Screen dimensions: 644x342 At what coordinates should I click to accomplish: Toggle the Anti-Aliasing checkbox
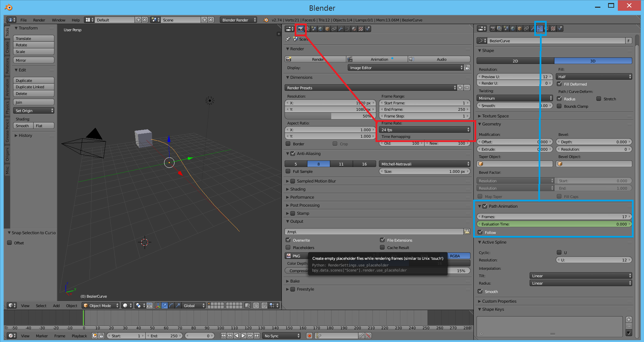293,153
